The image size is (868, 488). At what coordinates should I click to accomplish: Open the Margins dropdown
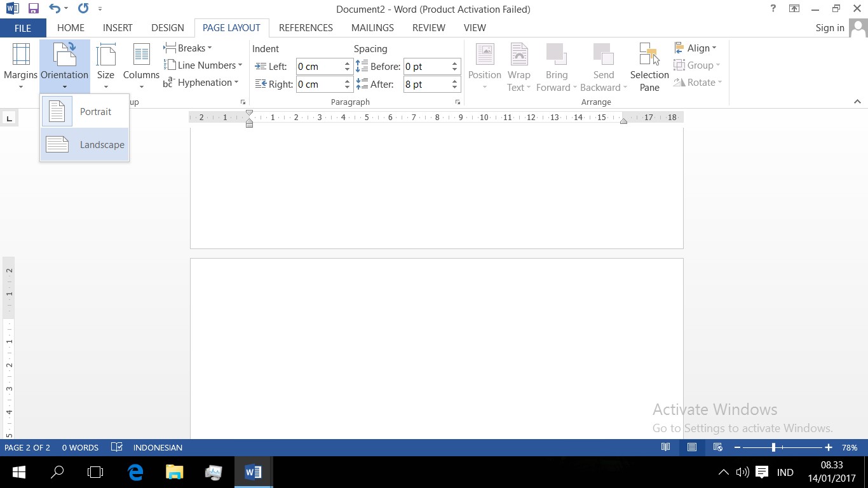tap(21, 67)
